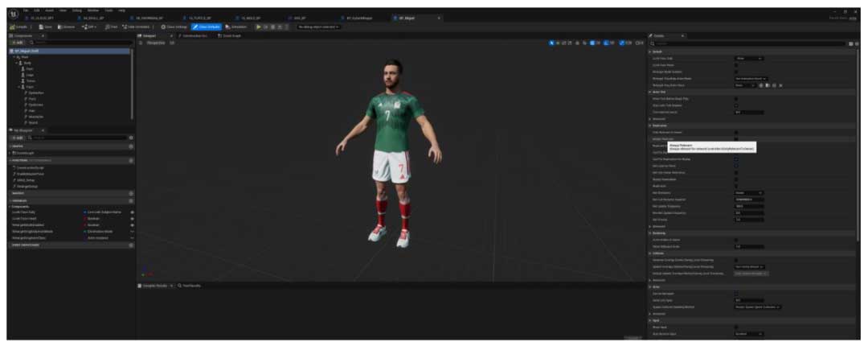The height and width of the screenshot is (346, 868).
Task: Click the Compile blueprint toolbar icon
Action: pos(18,27)
